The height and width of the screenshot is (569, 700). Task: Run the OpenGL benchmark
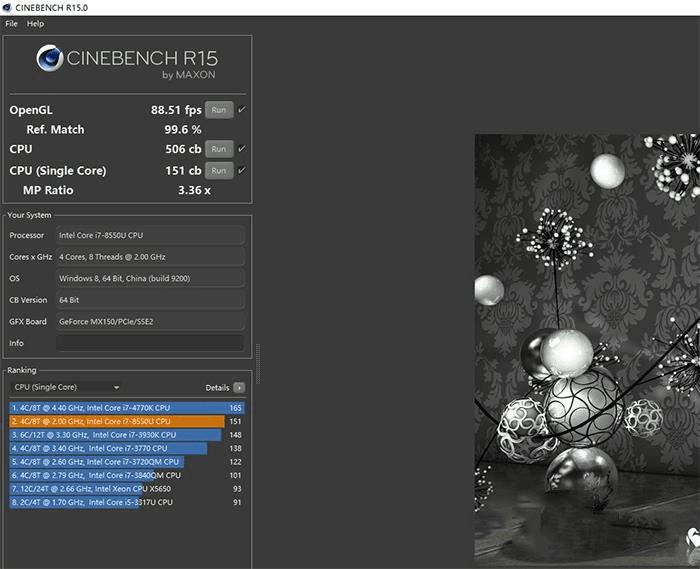pos(219,110)
